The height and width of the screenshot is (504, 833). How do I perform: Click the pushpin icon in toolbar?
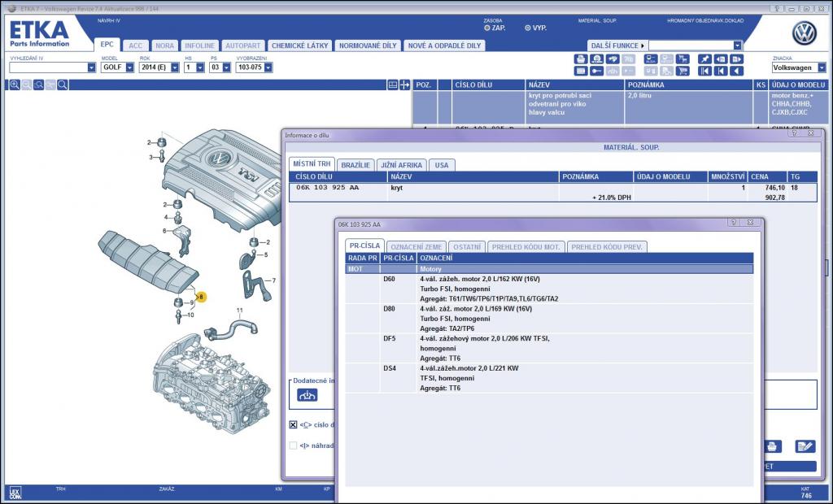click(704, 59)
